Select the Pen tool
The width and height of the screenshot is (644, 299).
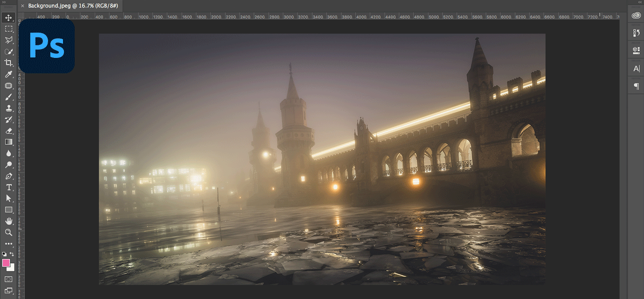[x=8, y=176]
